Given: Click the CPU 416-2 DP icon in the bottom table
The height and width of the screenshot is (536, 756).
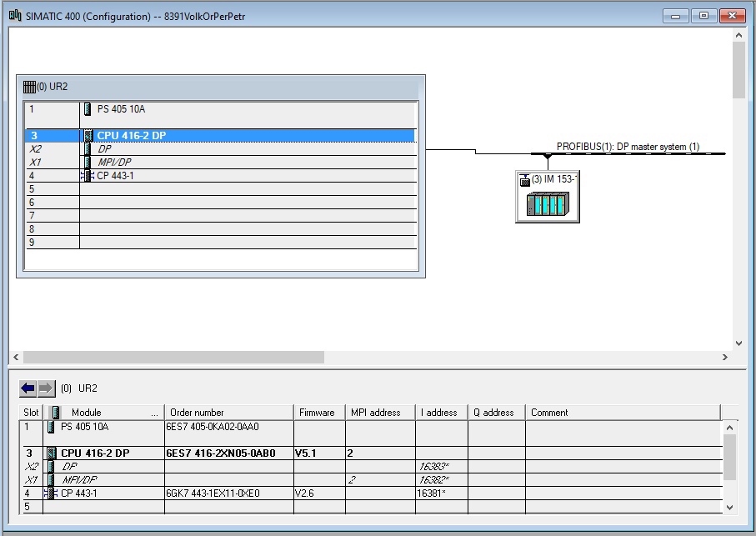Looking at the screenshot, I should click(52, 453).
